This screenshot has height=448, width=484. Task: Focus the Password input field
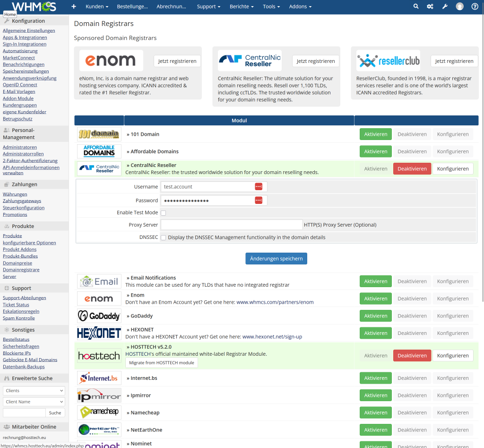point(214,201)
